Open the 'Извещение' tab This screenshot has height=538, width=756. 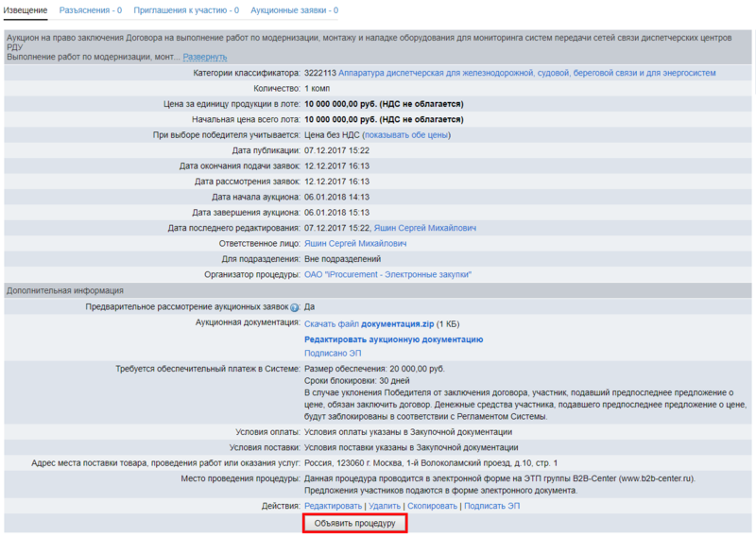[x=26, y=10]
